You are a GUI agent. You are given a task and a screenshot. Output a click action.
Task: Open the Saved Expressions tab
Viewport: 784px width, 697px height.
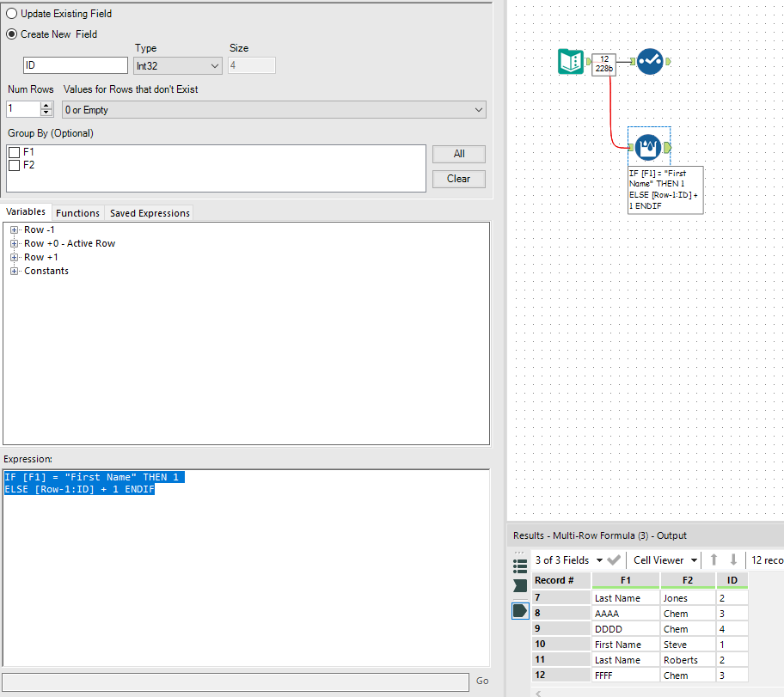tap(150, 213)
